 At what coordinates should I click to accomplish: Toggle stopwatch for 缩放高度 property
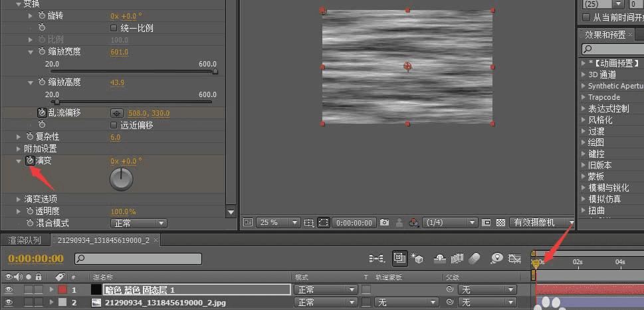click(x=42, y=82)
